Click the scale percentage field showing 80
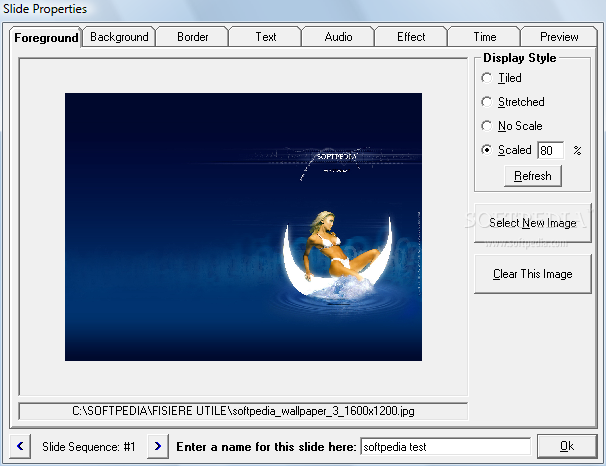Viewport: 606px width, 466px height. click(550, 150)
